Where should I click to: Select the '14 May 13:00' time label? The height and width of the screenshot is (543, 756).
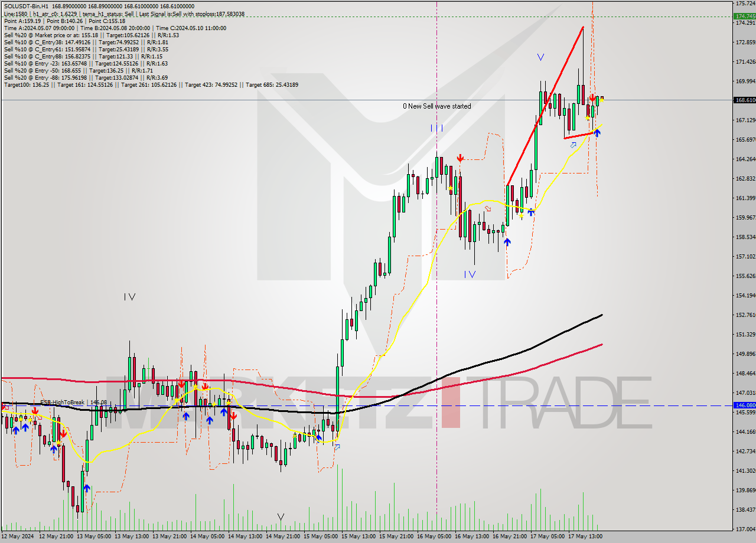click(244, 537)
